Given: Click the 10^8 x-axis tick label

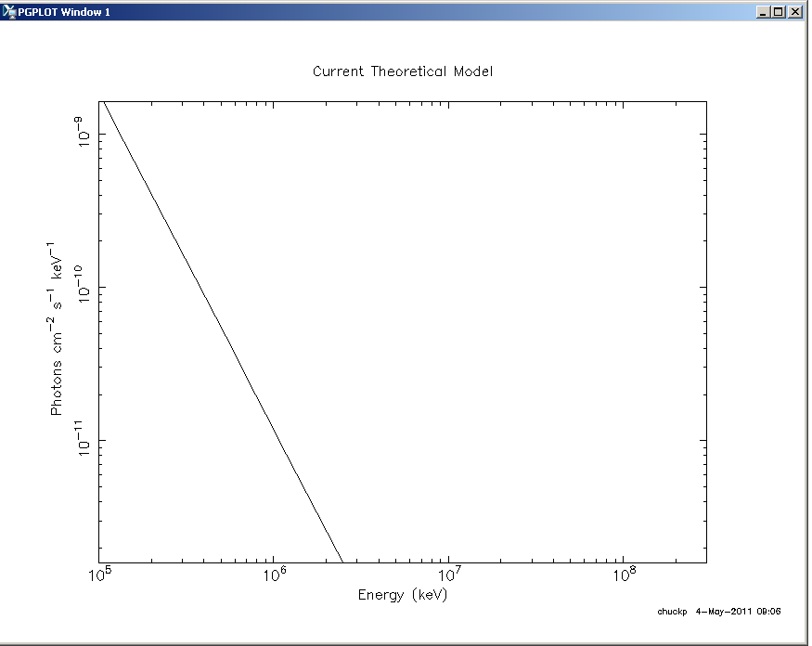Looking at the screenshot, I should (x=625, y=574).
